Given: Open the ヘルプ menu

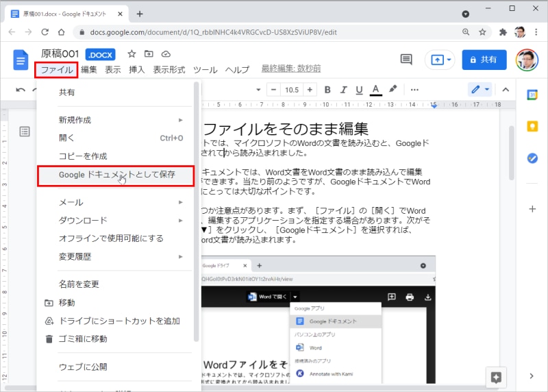Looking at the screenshot, I should click(237, 70).
